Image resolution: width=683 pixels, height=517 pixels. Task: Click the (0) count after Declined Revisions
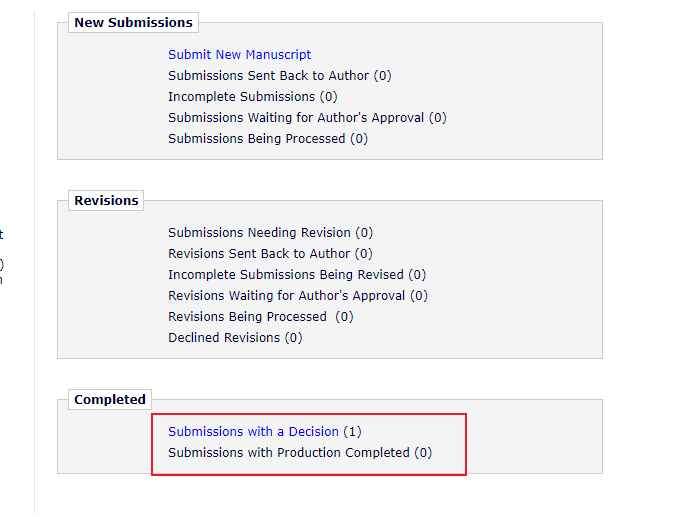point(293,338)
